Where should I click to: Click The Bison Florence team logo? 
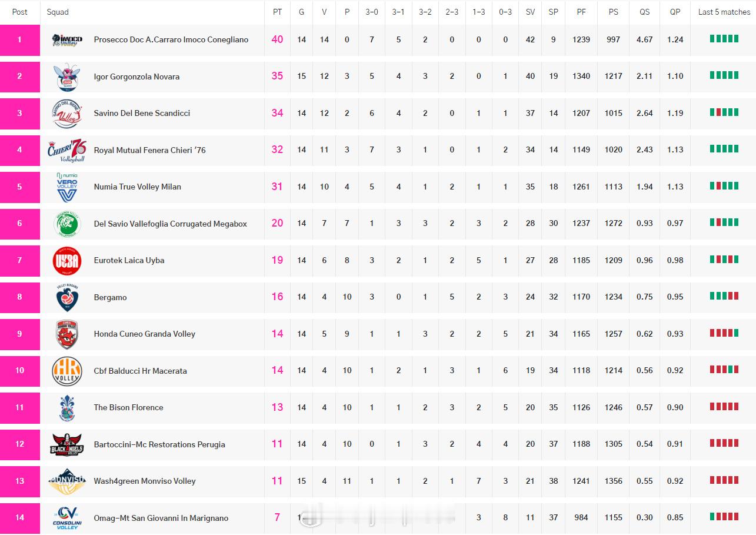click(67, 408)
